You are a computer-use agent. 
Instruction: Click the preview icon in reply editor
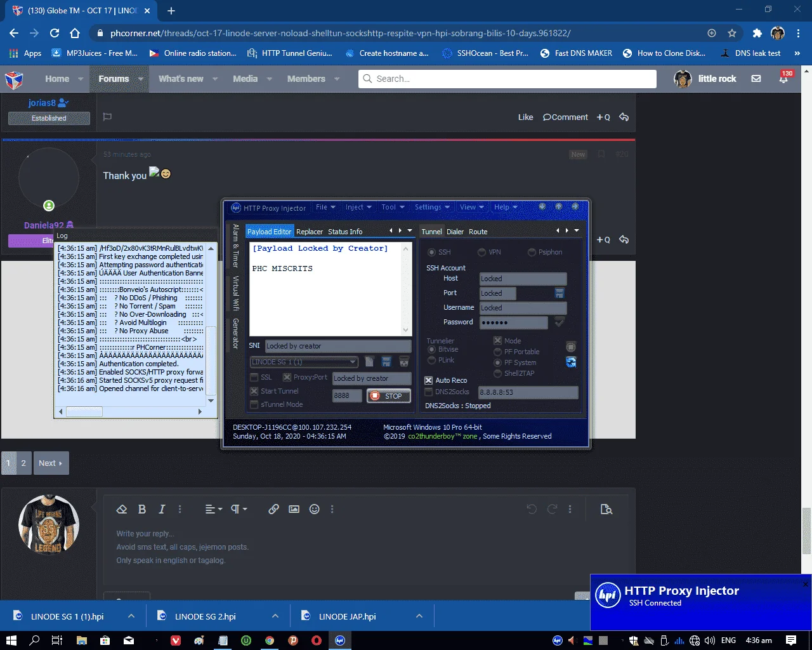click(x=606, y=509)
